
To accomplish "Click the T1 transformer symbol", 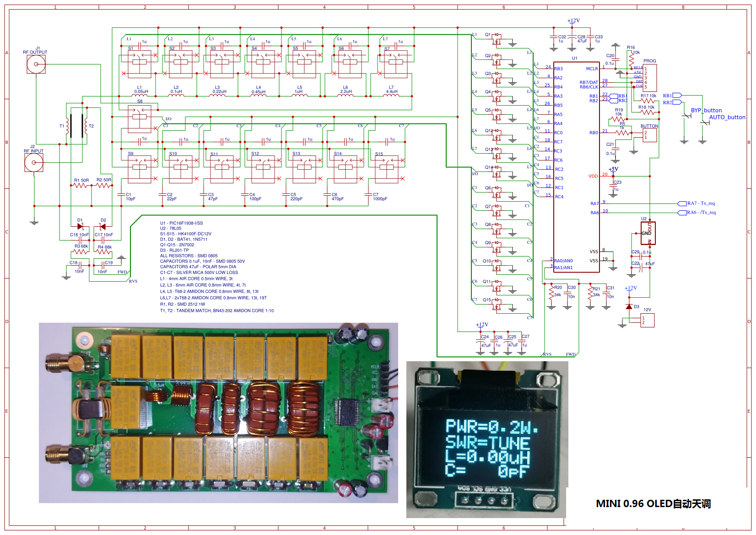I will click(x=68, y=126).
